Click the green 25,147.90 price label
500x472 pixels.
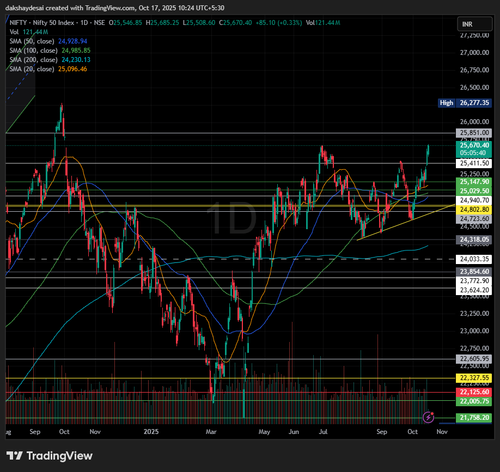click(x=474, y=182)
